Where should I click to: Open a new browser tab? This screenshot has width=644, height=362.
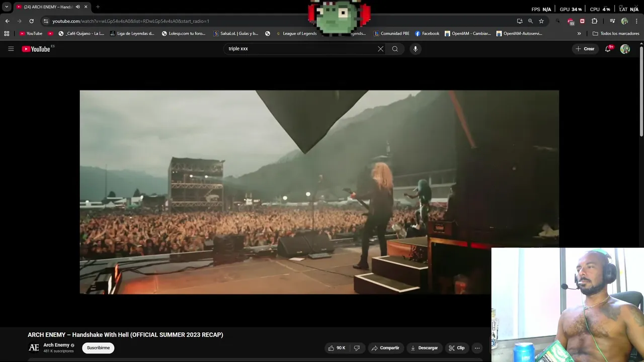[98, 7]
